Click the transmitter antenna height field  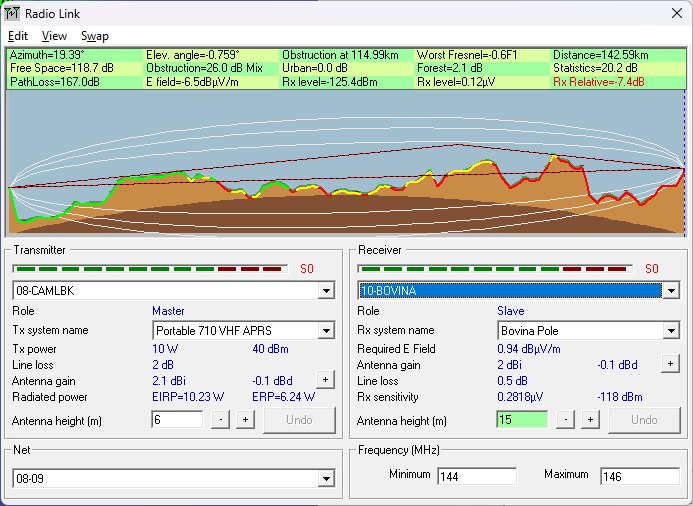click(x=177, y=419)
